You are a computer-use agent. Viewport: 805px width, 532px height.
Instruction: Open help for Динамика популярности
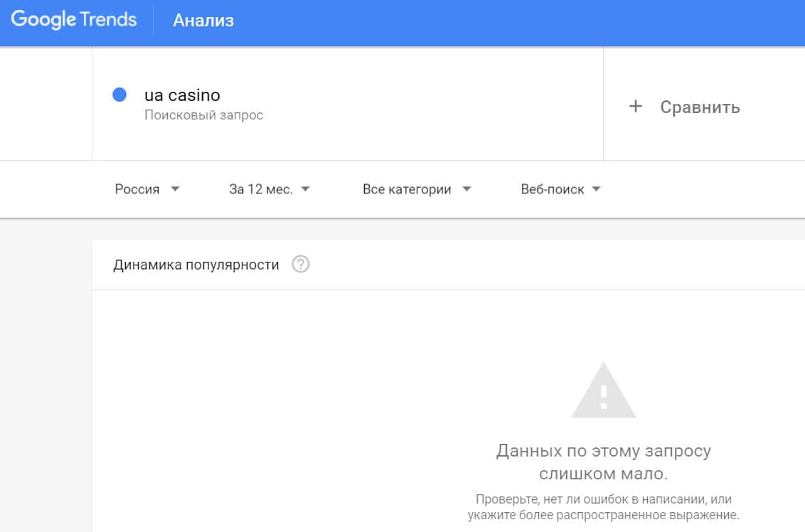tap(301, 265)
